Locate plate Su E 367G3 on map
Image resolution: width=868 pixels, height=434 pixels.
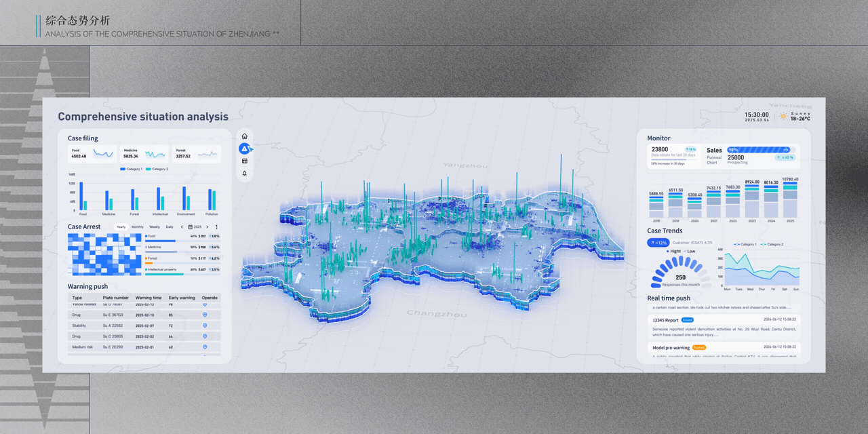(x=205, y=315)
